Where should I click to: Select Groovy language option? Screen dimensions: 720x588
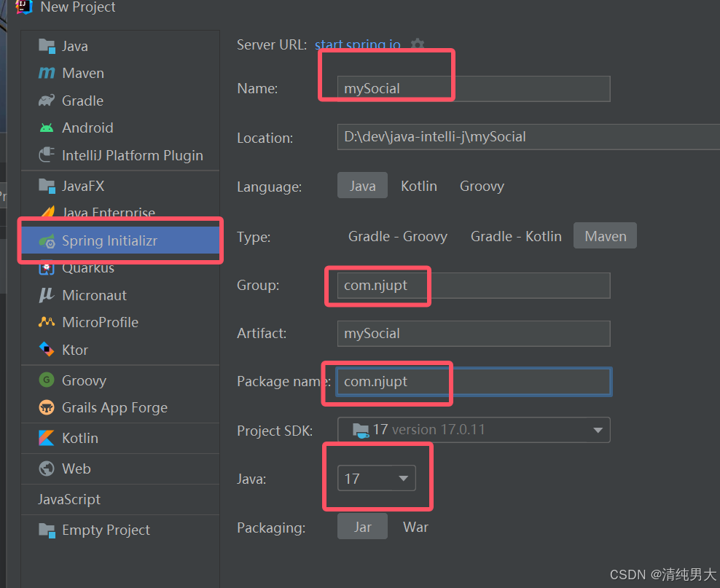tap(482, 186)
